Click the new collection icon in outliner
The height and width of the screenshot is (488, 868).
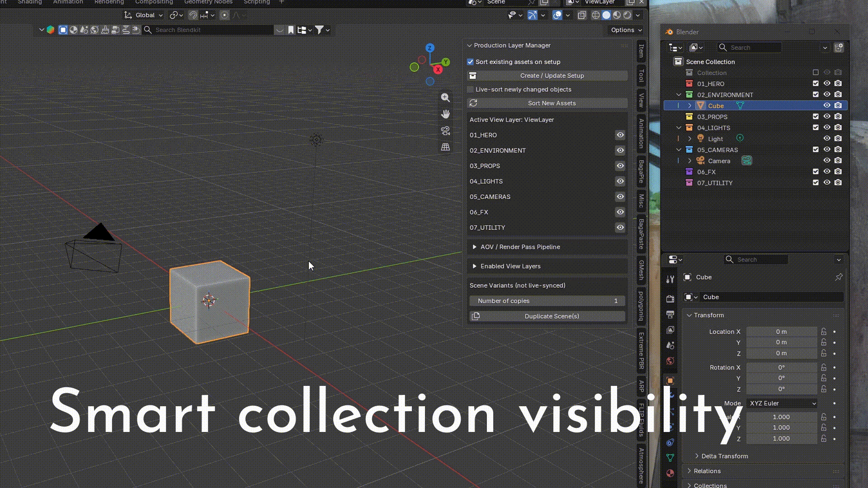coord(839,47)
